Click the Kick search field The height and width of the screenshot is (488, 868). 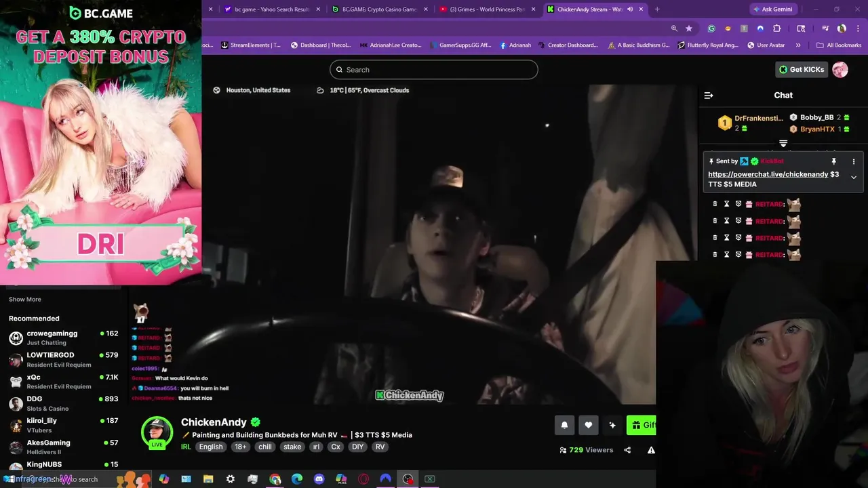pos(434,70)
